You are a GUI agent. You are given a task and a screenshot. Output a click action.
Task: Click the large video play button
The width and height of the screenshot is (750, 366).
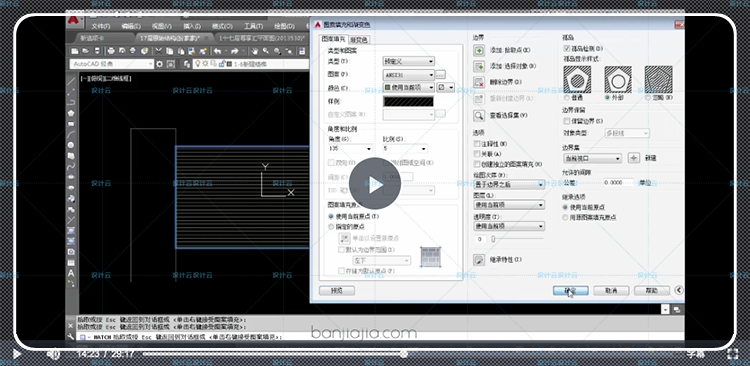pyautogui.click(x=375, y=183)
